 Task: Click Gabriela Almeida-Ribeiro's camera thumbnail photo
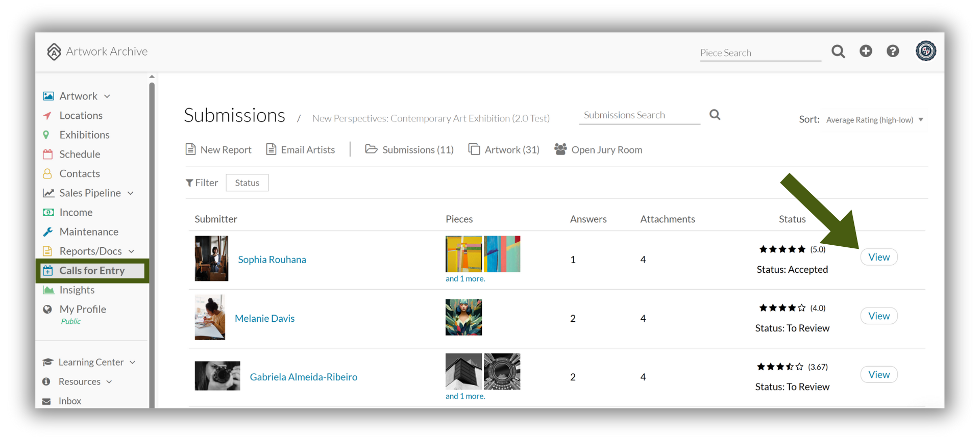(217, 376)
